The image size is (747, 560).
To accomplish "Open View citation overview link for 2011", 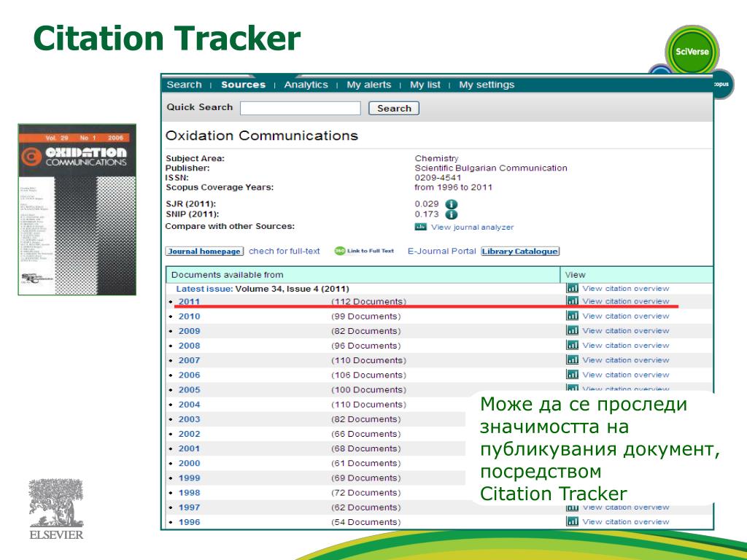I will tap(625, 301).
